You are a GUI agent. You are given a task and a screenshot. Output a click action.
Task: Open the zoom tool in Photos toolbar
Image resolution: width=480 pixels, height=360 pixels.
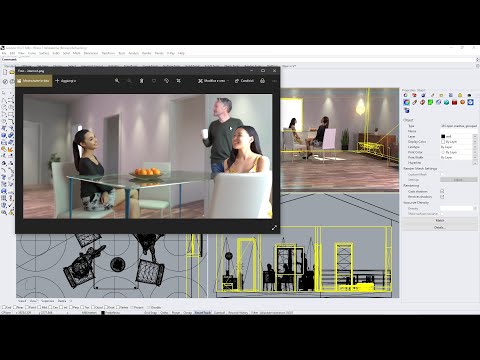pyautogui.click(x=117, y=81)
